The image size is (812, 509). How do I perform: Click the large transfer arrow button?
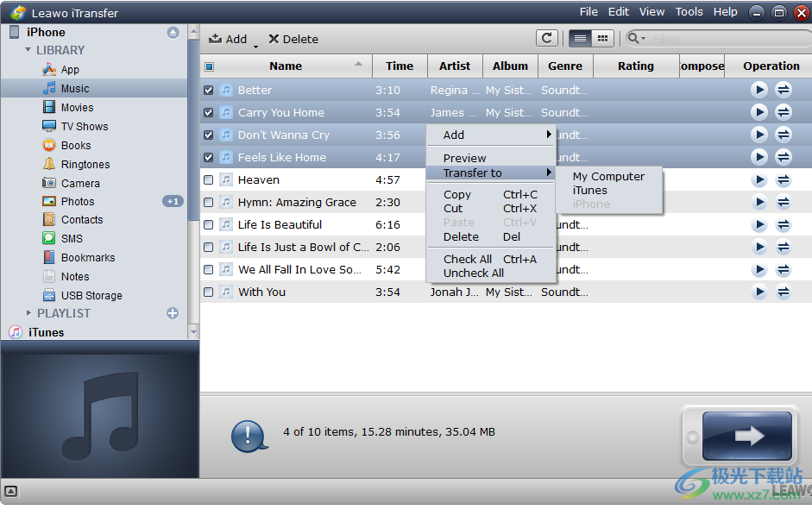click(746, 436)
